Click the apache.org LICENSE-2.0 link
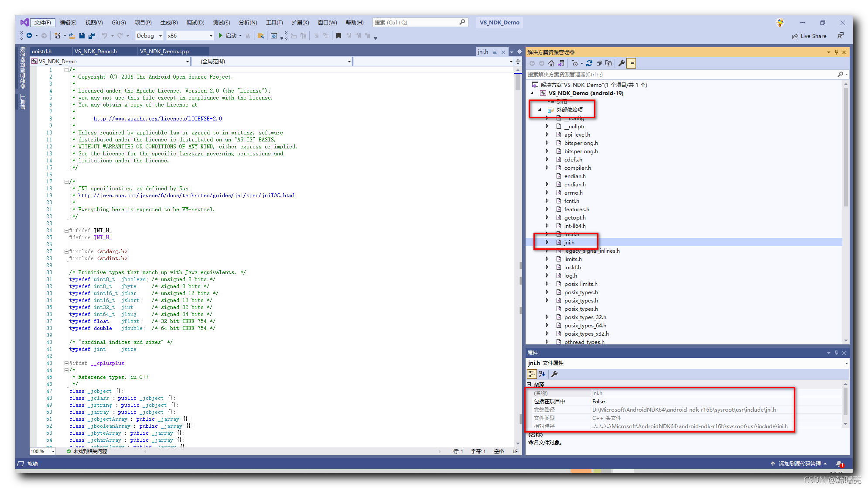The height and width of the screenshot is (488, 868). click(157, 119)
